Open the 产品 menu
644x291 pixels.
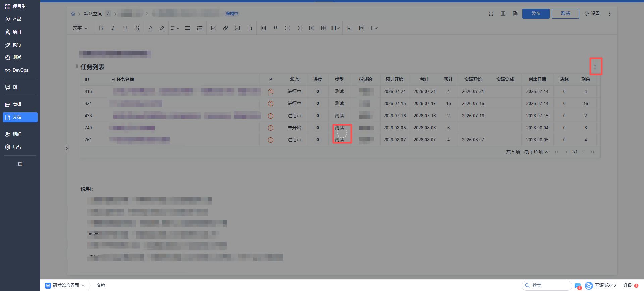pyautogui.click(x=20, y=19)
